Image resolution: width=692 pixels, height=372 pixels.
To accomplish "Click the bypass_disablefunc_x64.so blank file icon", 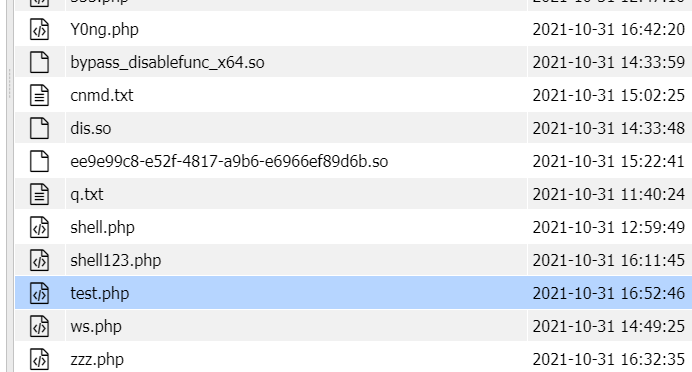I will [x=39, y=62].
